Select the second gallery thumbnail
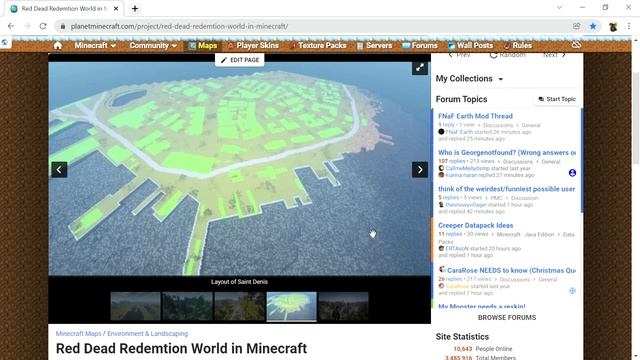The height and width of the screenshot is (360, 640). [x=187, y=306]
